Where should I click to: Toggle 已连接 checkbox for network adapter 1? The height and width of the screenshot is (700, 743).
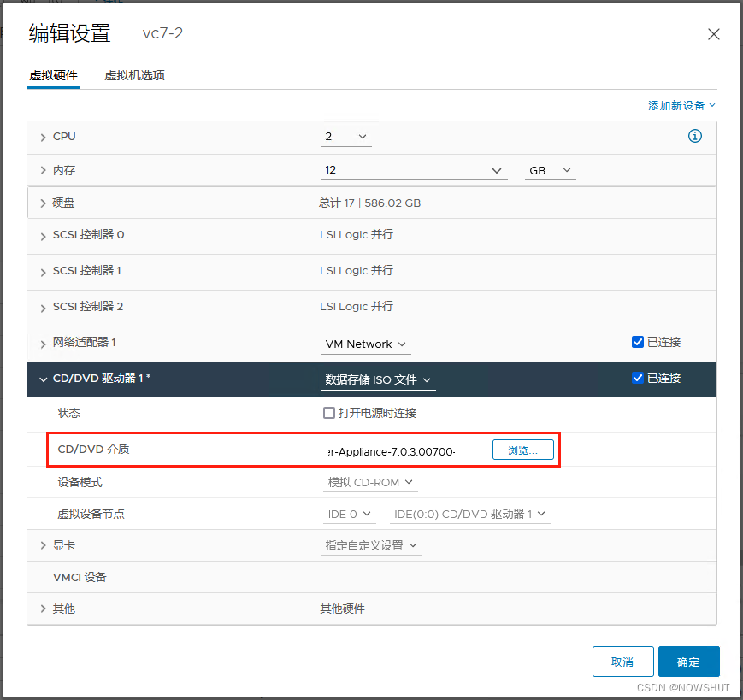[x=637, y=342]
